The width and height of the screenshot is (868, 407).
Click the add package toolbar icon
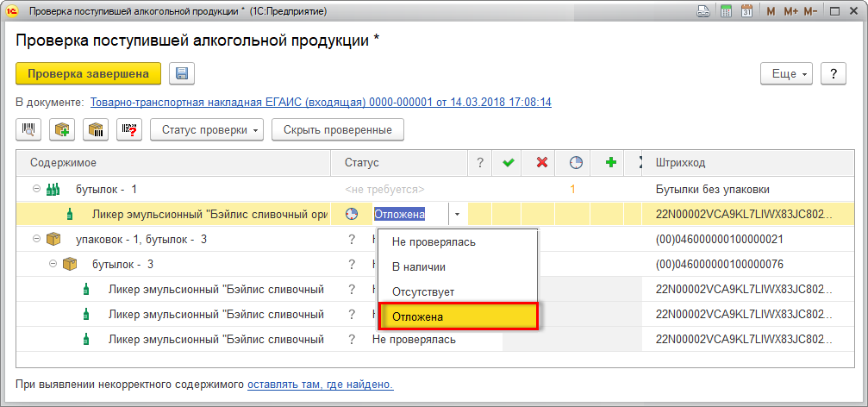pyautogui.click(x=62, y=130)
